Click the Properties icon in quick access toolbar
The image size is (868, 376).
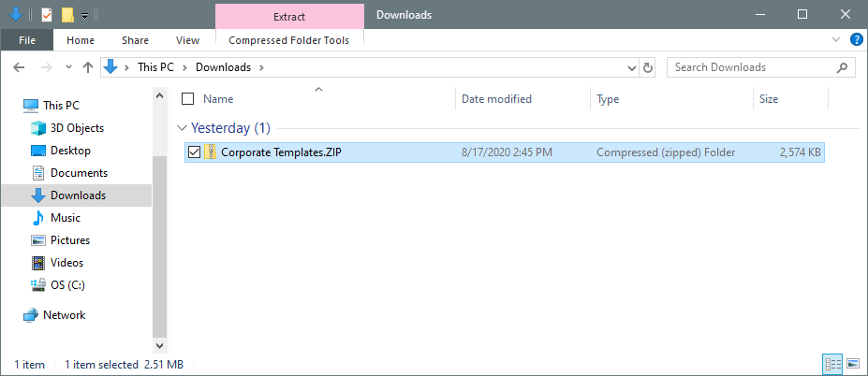pyautogui.click(x=47, y=15)
